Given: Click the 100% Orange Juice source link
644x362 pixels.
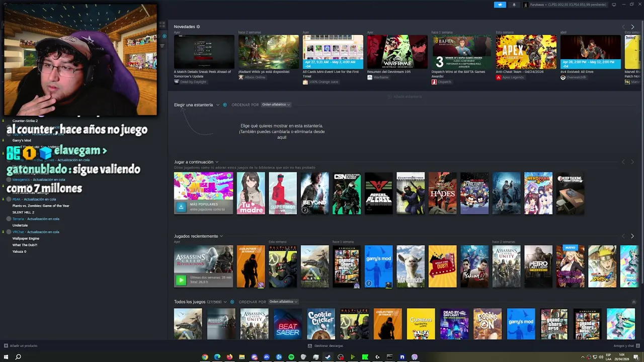Looking at the screenshot, I should [x=320, y=82].
